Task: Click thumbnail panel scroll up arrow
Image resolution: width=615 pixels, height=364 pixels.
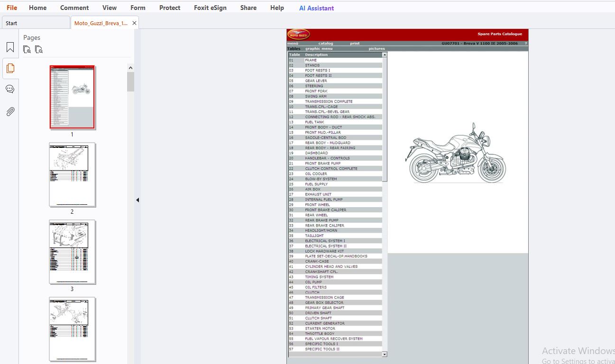Action: pyautogui.click(x=130, y=68)
